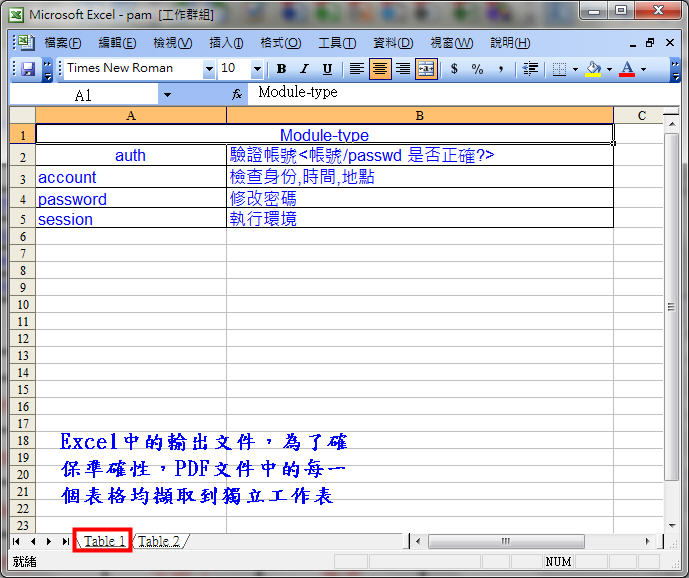Align cell text to the left
The width and height of the screenshot is (689, 578).
coord(356,69)
